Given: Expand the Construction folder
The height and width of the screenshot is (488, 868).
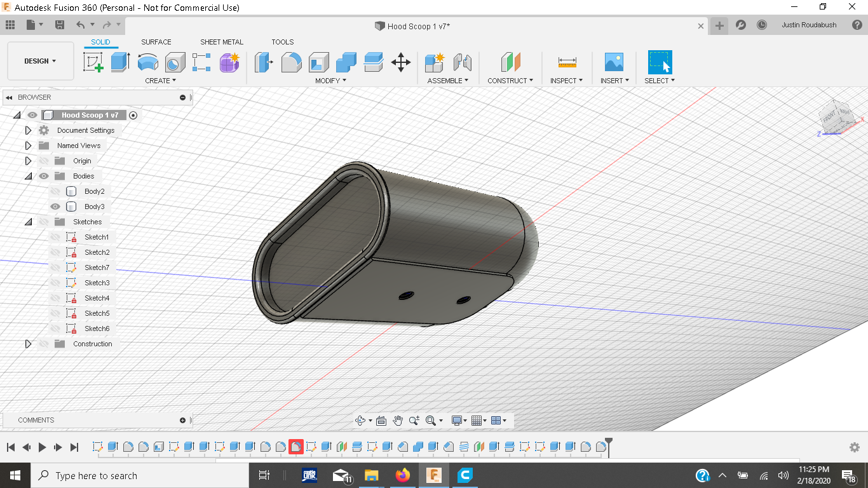Looking at the screenshot, I should 28,344.
